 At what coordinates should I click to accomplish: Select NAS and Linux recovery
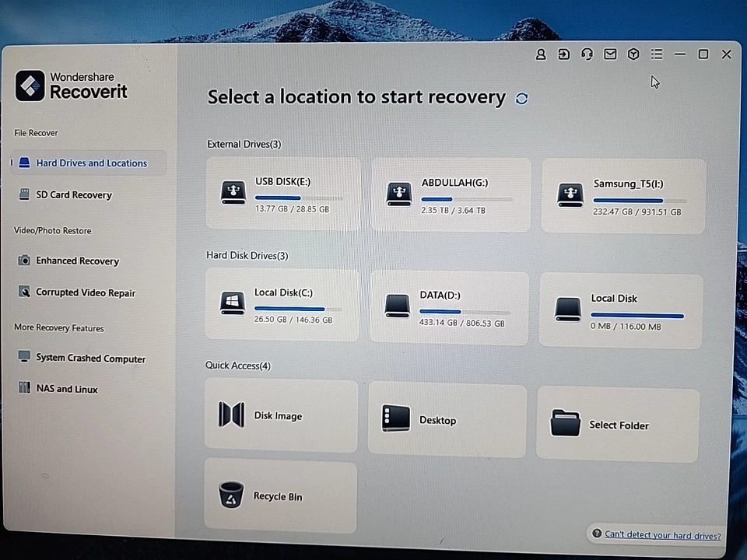click(67, 388)
